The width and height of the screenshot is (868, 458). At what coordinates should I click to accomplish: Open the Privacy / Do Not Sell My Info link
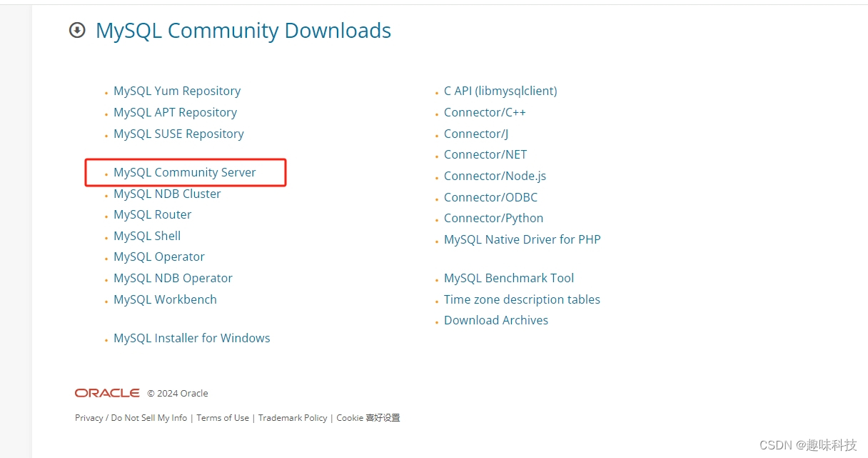click(x=131, y=418)
